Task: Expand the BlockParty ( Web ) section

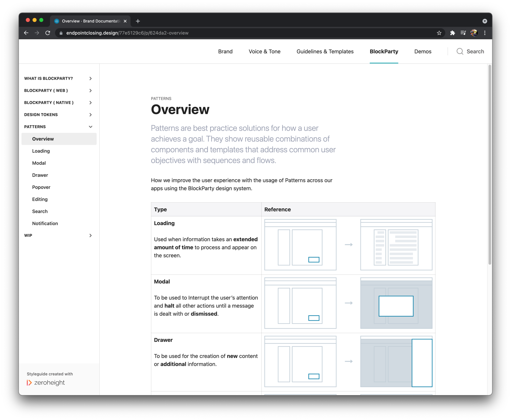Action: click(x=91, y=91)
